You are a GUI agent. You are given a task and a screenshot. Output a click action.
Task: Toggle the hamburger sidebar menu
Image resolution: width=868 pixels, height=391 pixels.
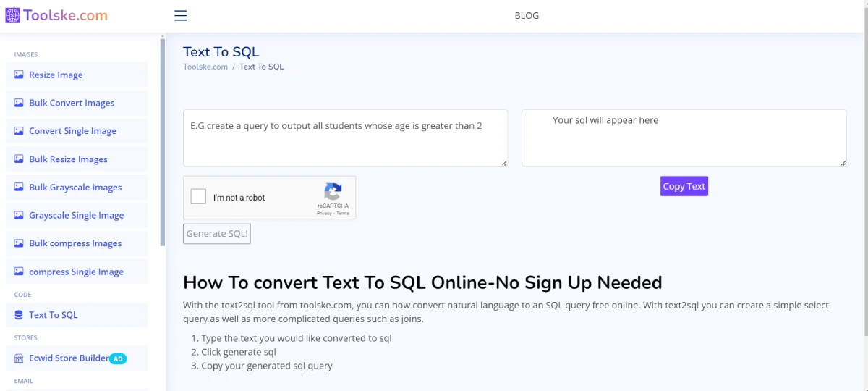[x=181, y=16]
